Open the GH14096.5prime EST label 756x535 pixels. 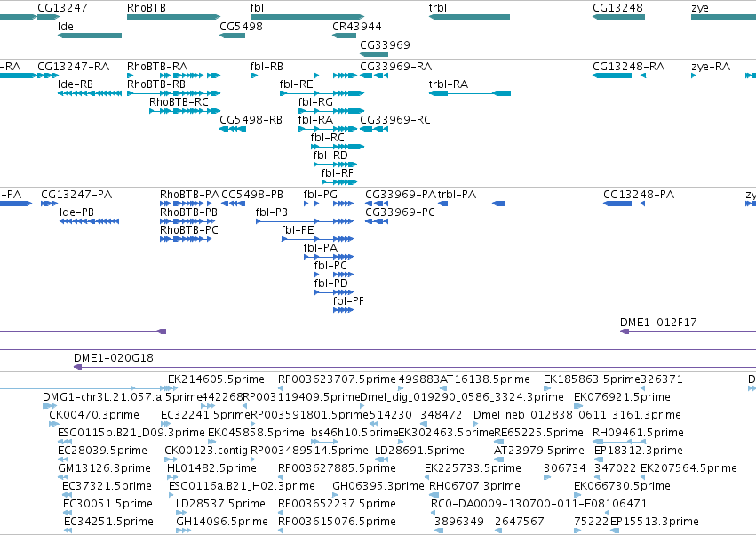(221, 522)
